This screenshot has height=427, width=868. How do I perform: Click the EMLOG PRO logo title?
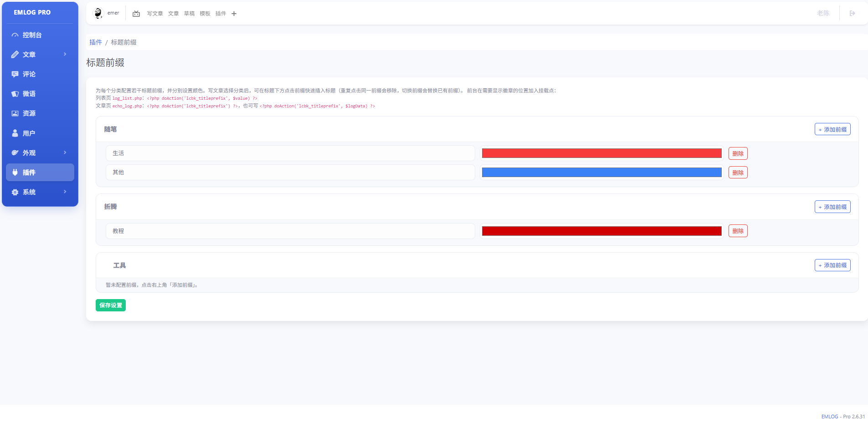pyautogui.click(x=32, y=12)
